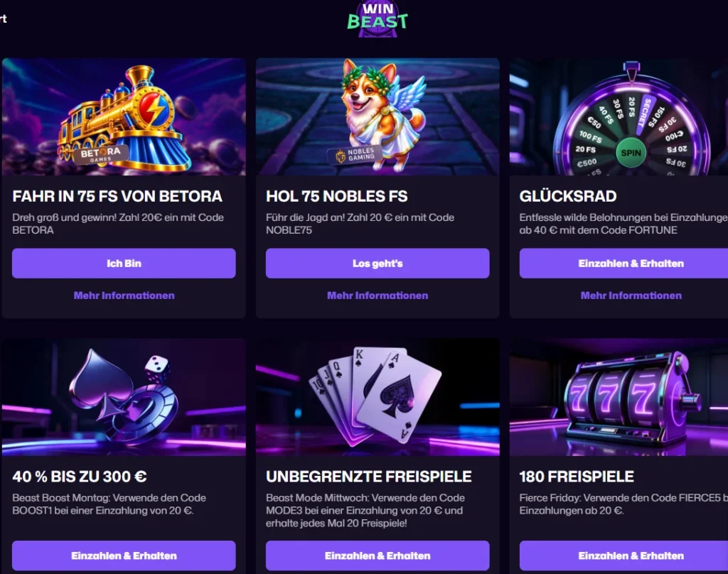
Task: Open the golden Betora train promo image
Action: (x=124, y=117)
